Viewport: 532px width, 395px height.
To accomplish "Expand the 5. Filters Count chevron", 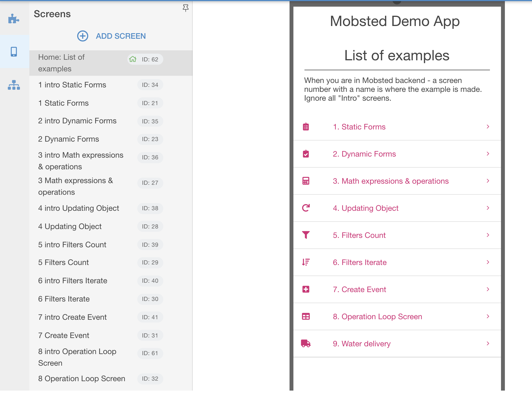I will pyautogui.click(x=488, y=235).
